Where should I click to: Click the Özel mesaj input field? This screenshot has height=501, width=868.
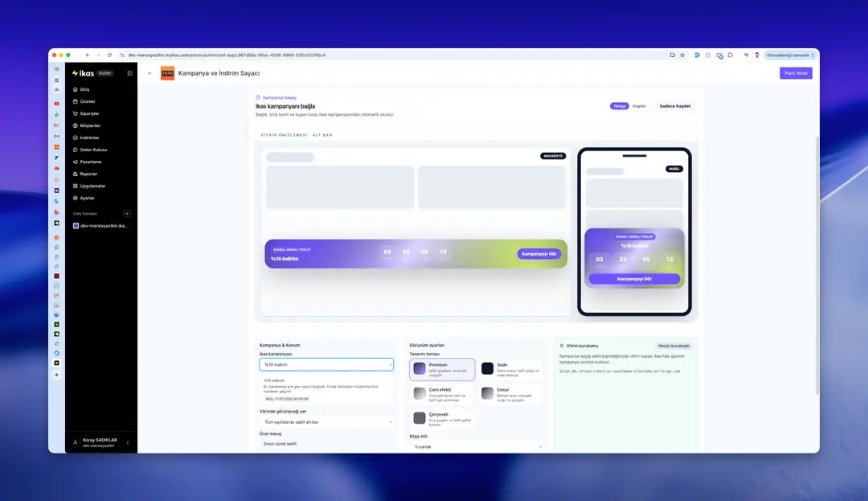[326, 444]
